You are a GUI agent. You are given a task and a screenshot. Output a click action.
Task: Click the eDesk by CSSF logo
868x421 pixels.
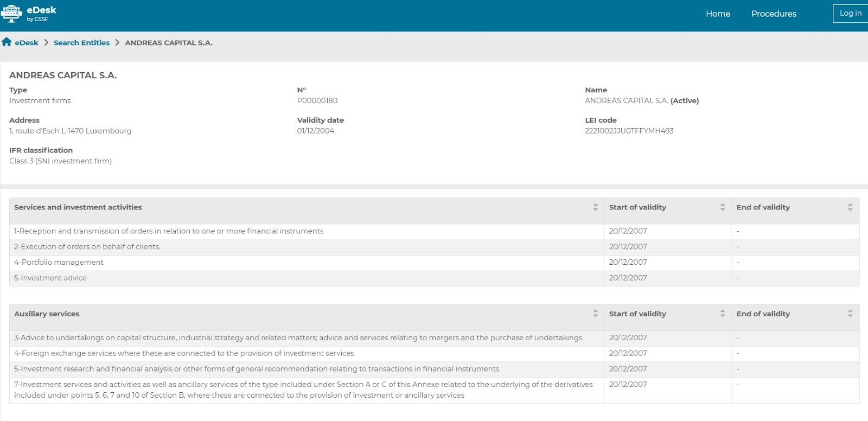(x=29, y=14)
